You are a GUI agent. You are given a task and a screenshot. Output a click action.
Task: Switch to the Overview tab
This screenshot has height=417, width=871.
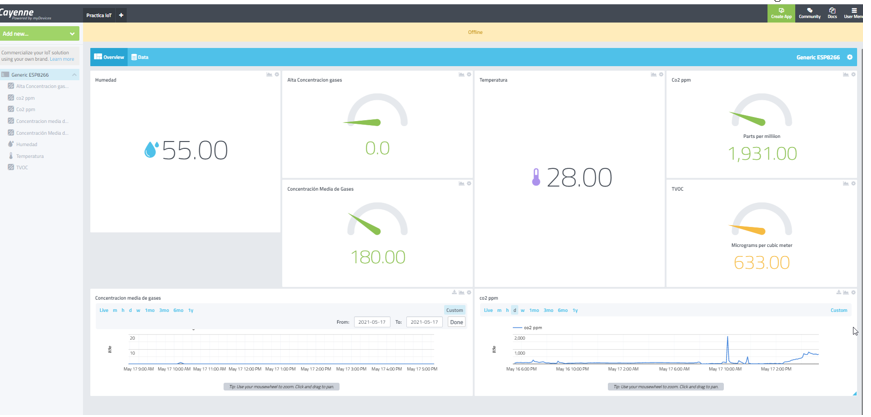[109, 57]
